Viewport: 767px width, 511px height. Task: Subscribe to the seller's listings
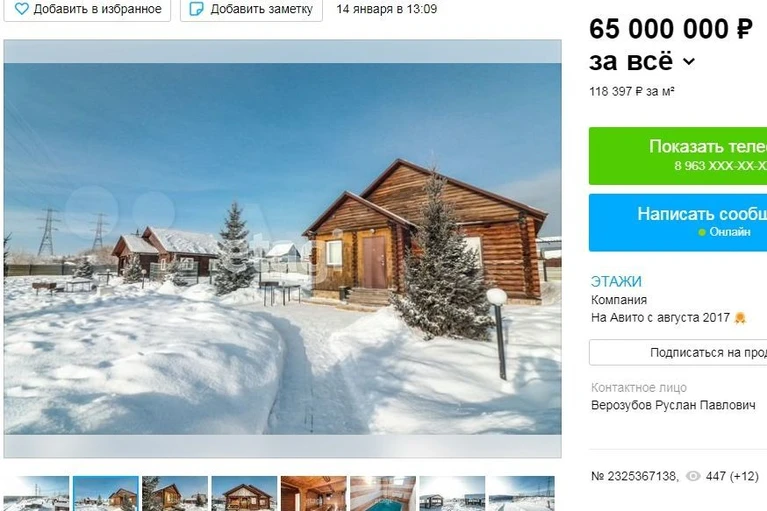click(x=678, y=352)
